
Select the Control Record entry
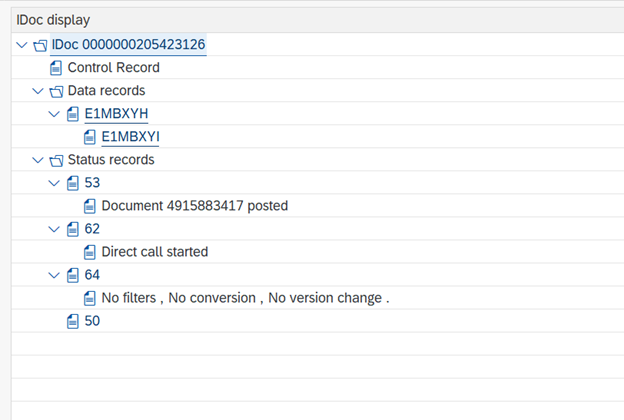113,68
